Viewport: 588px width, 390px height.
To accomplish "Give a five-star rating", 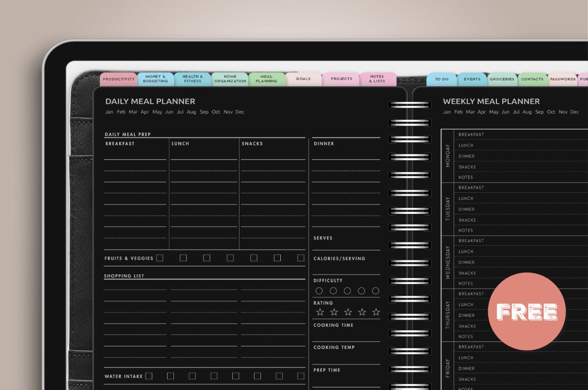I will [376, 312].
